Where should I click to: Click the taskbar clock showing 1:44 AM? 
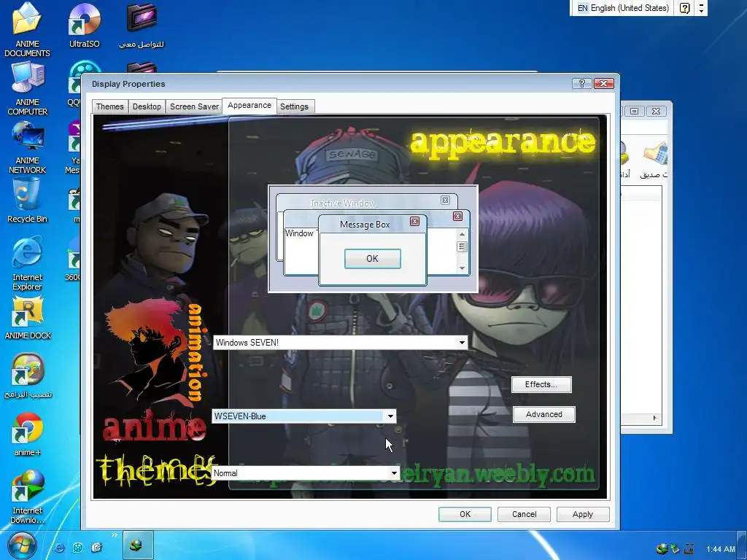[720, 549]
